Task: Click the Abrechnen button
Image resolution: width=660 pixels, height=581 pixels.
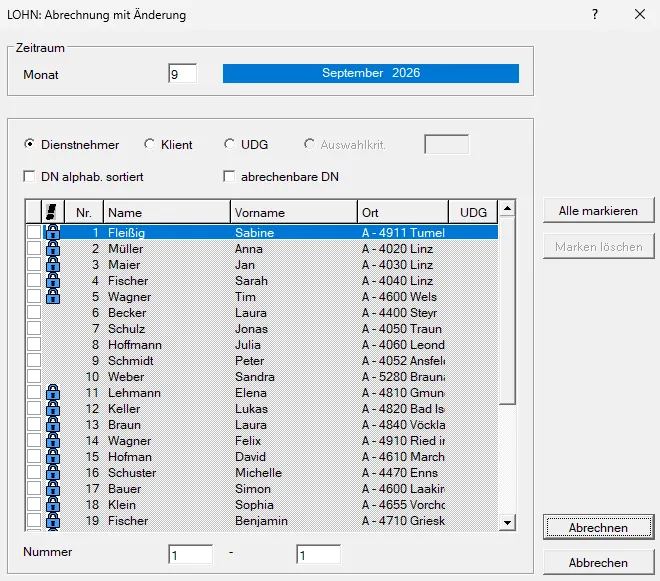Action: tap(598, 528)
